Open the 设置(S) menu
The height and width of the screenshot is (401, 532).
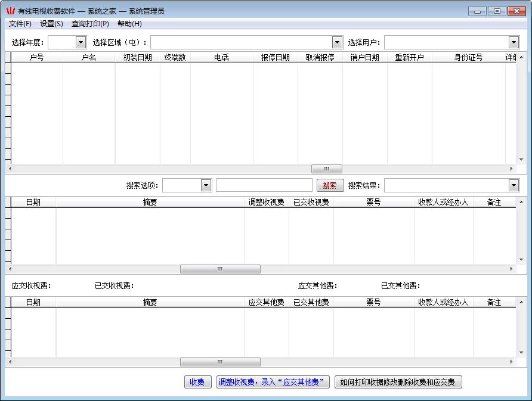pyautogui.click(x=51, y=24)
